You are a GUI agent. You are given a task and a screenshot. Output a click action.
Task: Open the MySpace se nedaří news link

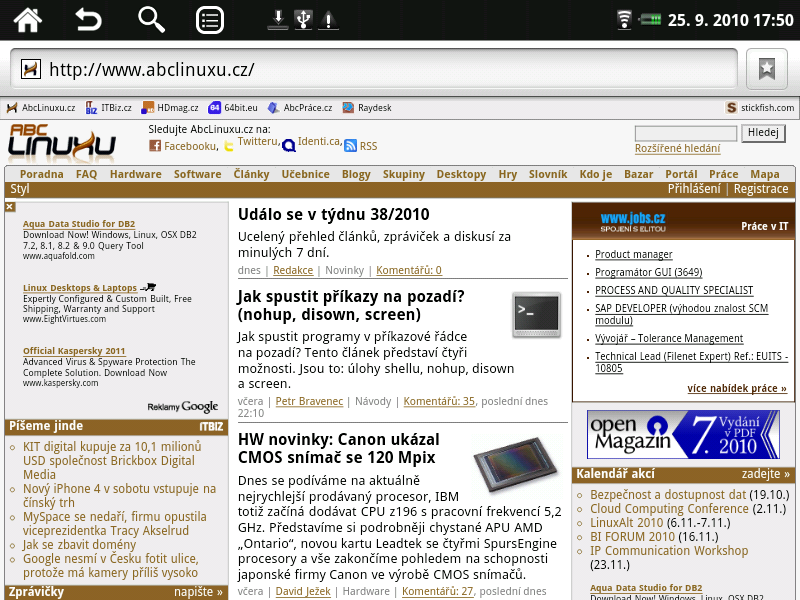(x=115, y=524)
